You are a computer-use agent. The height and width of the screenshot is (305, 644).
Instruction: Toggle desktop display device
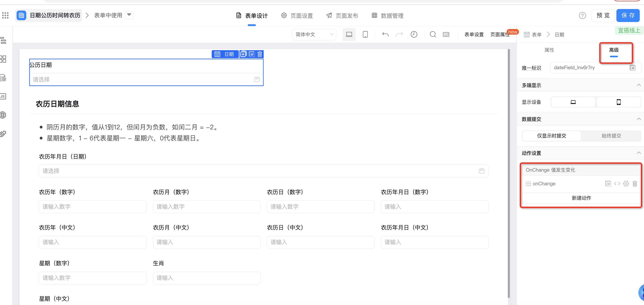point(573,102)
